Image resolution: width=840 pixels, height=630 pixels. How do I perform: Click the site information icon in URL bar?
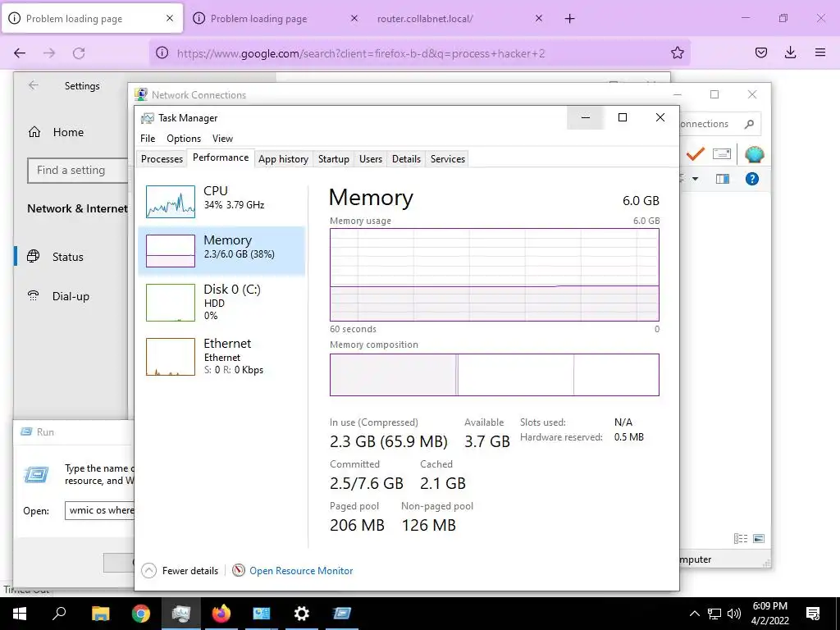coord(162,53)
